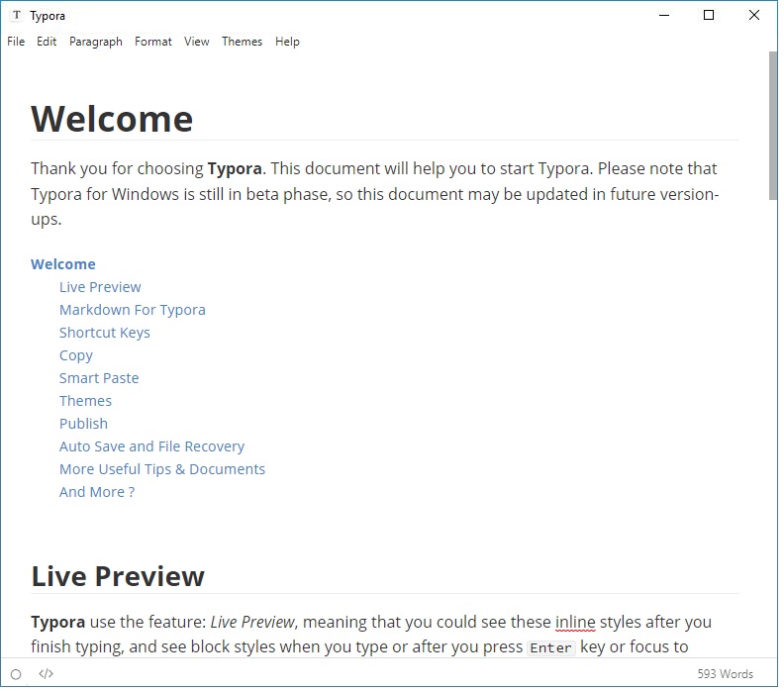Open the View menu
784x691 pixels.
click(x=198, y=42)
